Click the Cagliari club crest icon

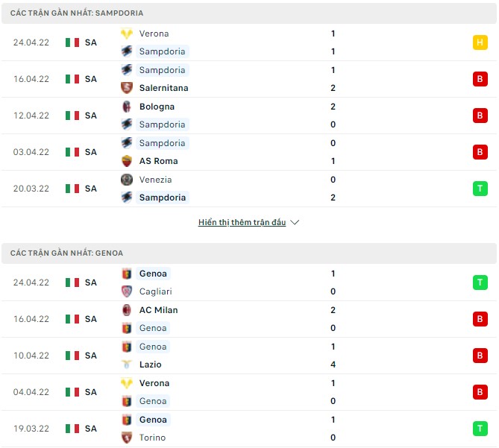127,291
